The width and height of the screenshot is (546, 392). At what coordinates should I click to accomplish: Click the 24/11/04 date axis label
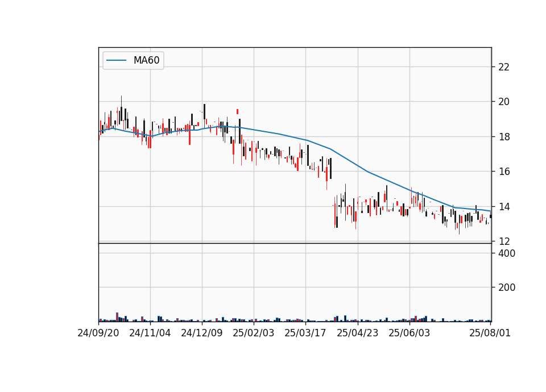(150, 333)
